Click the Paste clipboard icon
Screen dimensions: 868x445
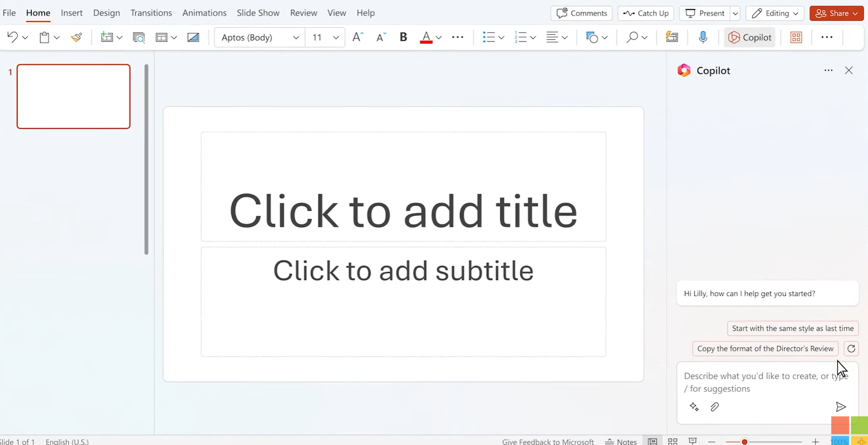44,37
